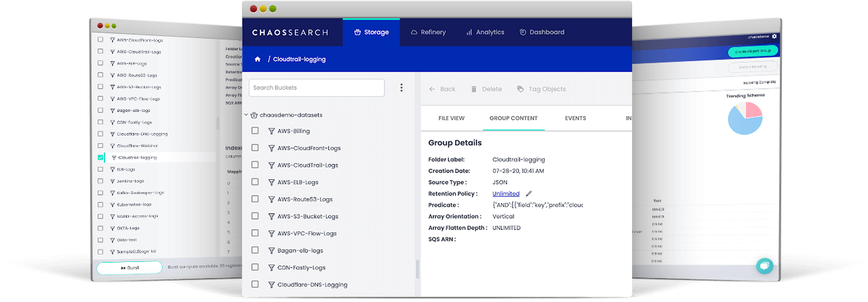Click filter icon beside AWS-ELB-Logs in front window

[272, 182]
